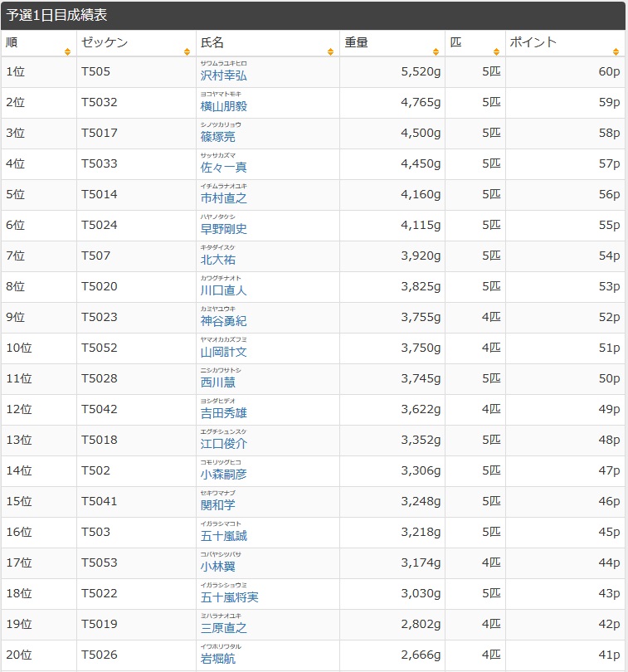Open angler profile 五十嵐将実
The image size is (628, 672).
click(229, 597)
